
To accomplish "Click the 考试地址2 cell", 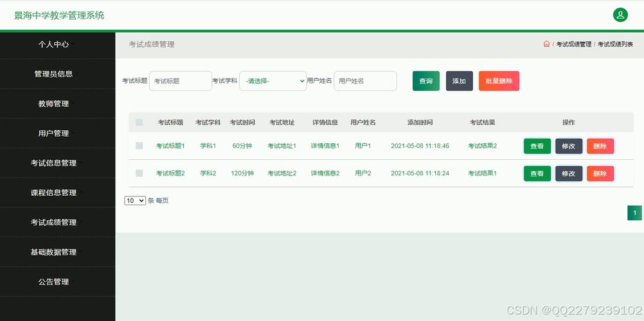I will (x=282, y=173).
